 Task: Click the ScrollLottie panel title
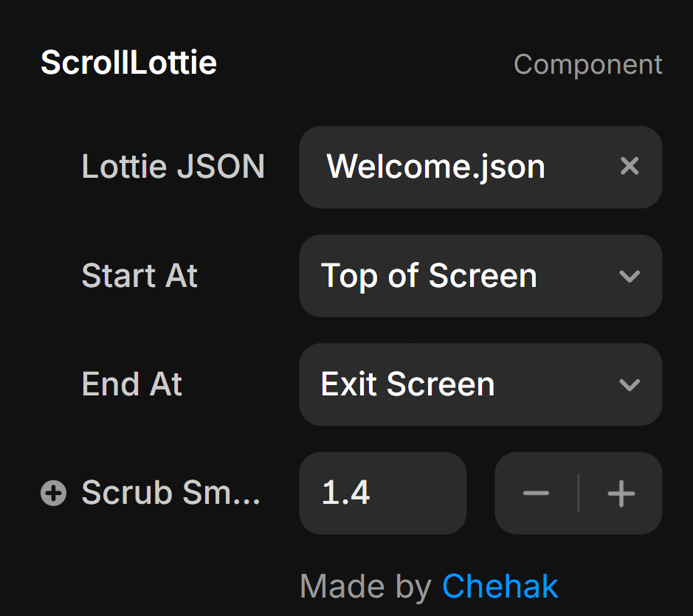pyautogui.click(x=128, y=63)
